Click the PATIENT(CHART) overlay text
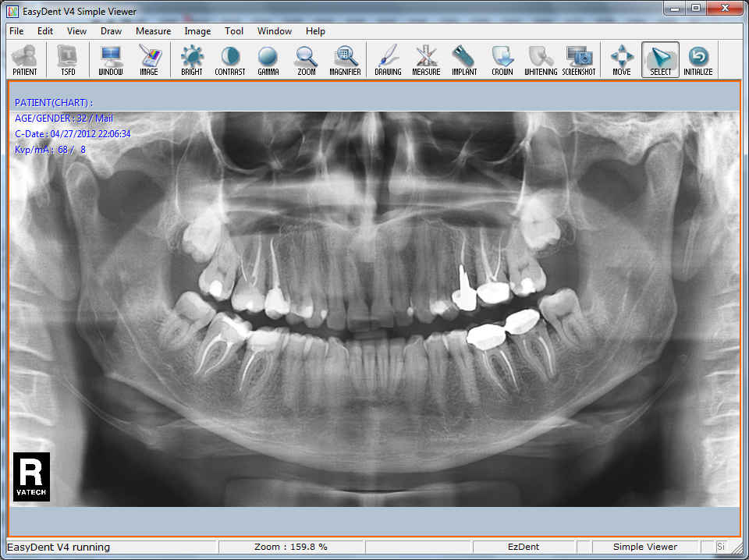This screenshot has height=560, width=749. pos(54,103)
